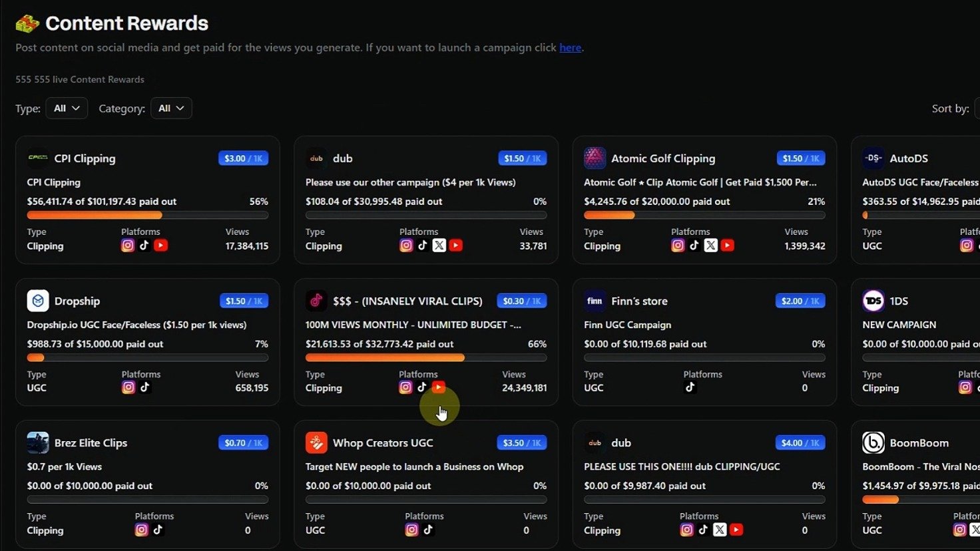Click the $3.50 / 1K badge on Whop Creators UGC

[x=521, y=443]
